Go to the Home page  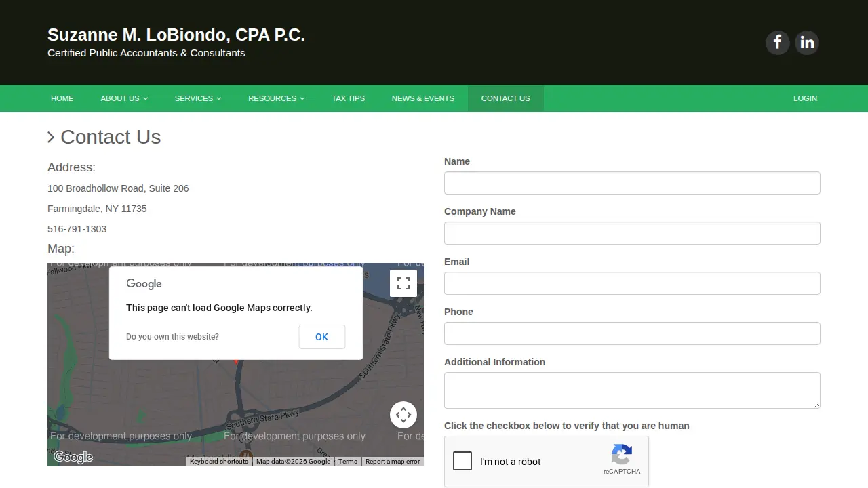click(62, 98)
